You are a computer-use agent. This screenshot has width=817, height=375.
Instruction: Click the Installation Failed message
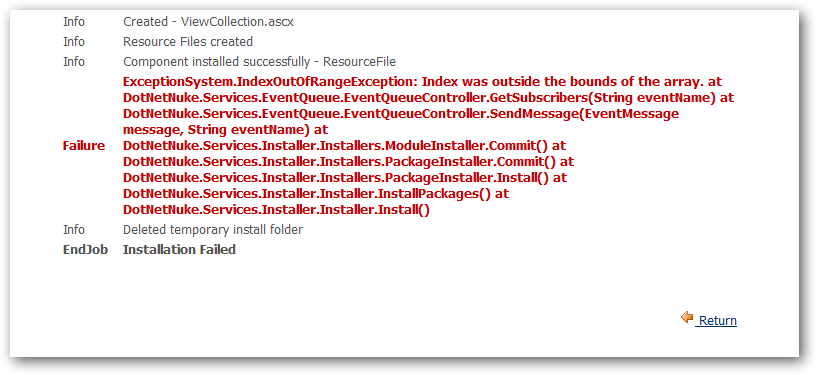tap(179, 249)
